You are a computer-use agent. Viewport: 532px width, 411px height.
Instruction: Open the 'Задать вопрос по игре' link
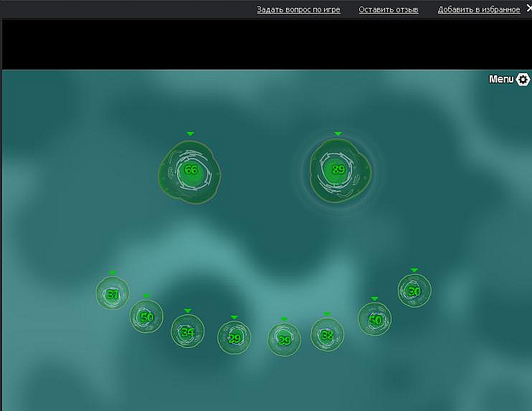click(298, 9)
